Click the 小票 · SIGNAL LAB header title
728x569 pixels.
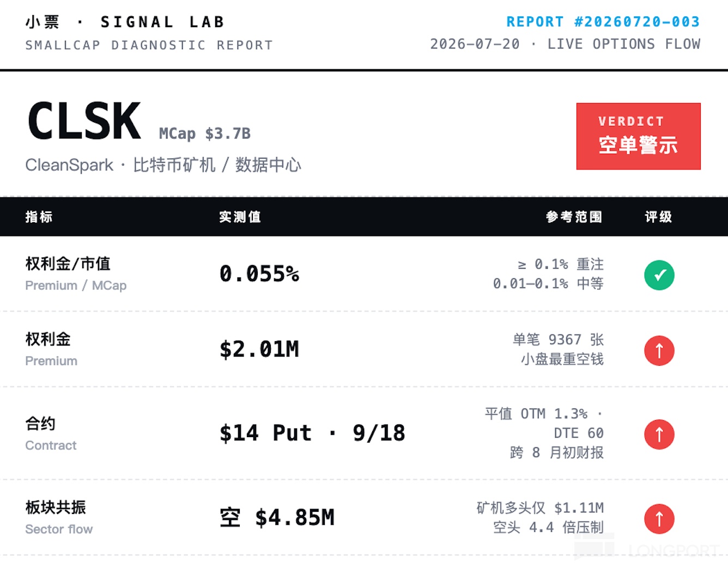pyautogui.click(x=125, y=22)
